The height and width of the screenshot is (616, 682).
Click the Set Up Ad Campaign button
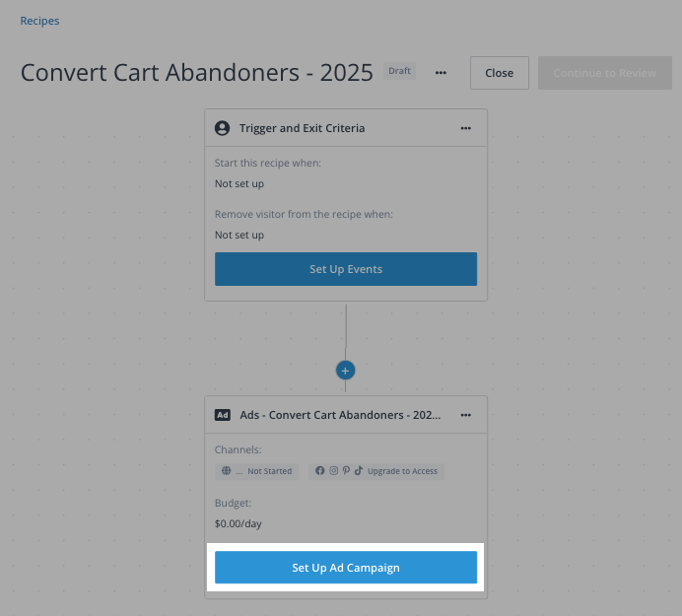point(346,568)
